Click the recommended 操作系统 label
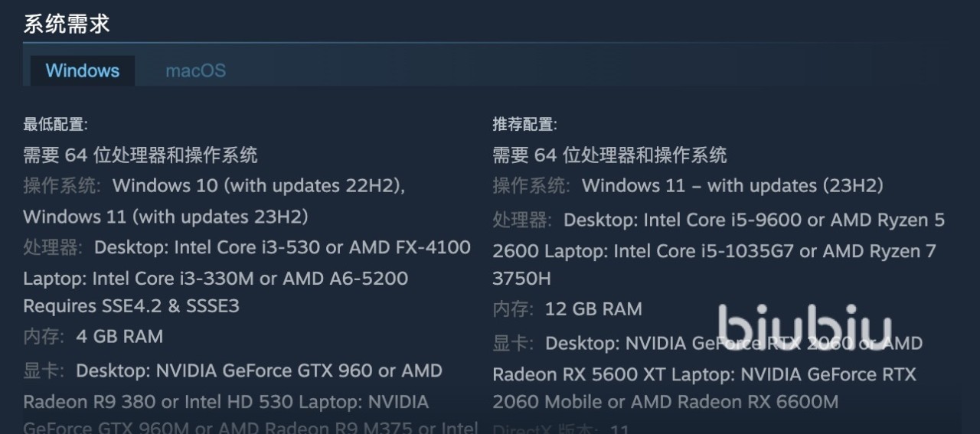 pyautogui.click(x=531, y=186)
